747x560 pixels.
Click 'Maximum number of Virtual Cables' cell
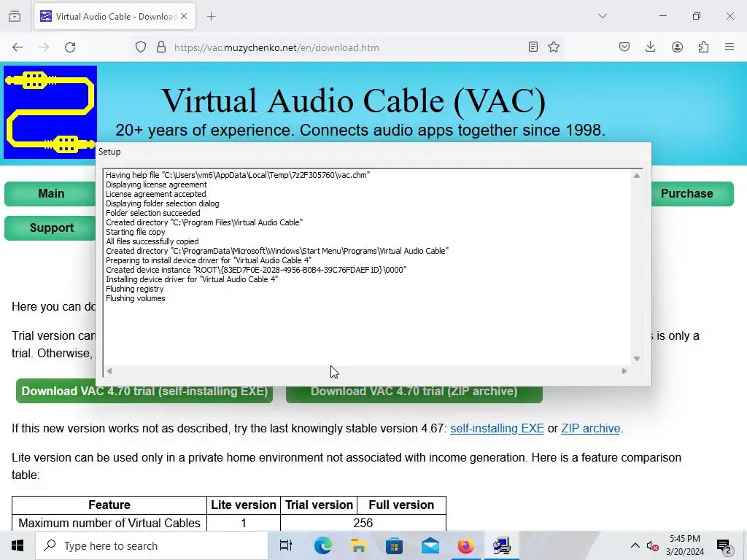(109, 523)
